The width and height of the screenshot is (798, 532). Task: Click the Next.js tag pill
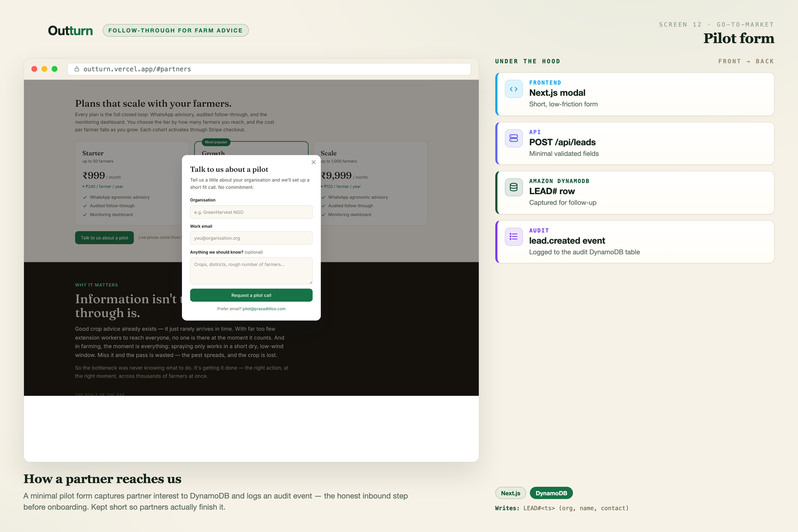tap(510, 493)
